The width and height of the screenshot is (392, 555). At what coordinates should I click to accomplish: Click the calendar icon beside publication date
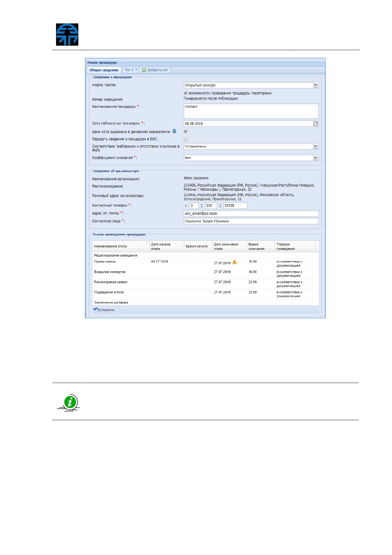[315, 123]
